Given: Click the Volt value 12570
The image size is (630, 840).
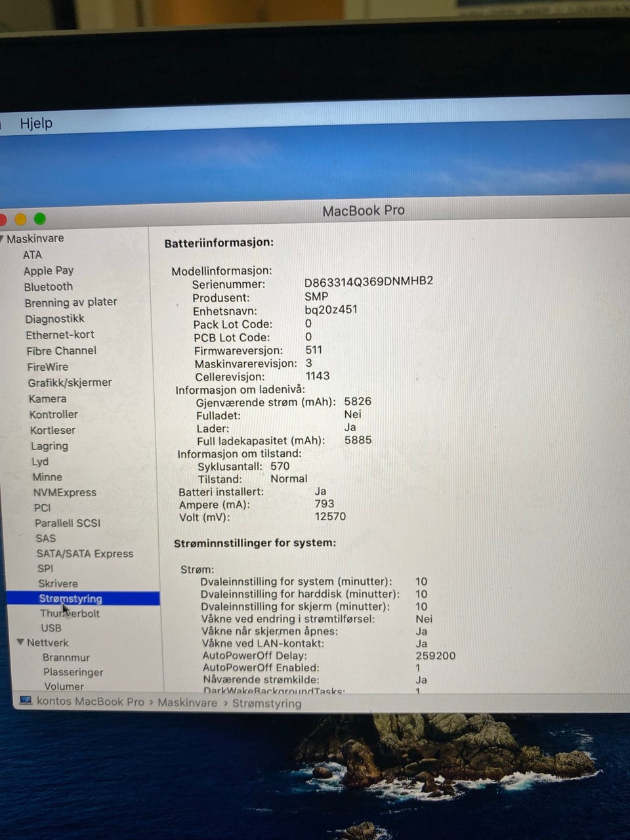Looking at the screenshot, I should click(x=330, y=516).
